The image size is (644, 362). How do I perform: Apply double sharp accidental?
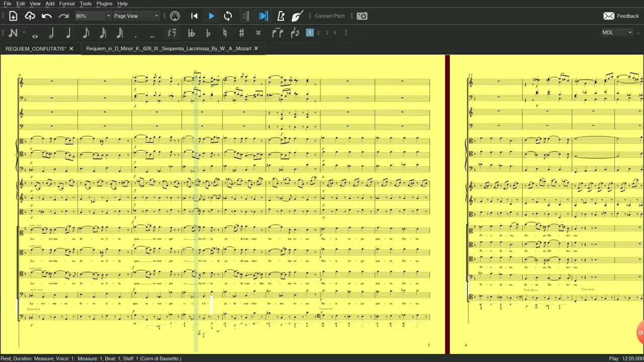click(x=258, y=33)
